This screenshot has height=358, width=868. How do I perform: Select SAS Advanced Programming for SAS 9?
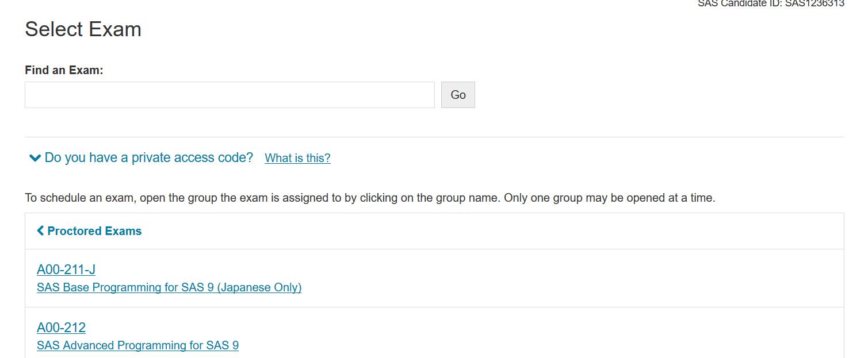(x=137, y=345)
